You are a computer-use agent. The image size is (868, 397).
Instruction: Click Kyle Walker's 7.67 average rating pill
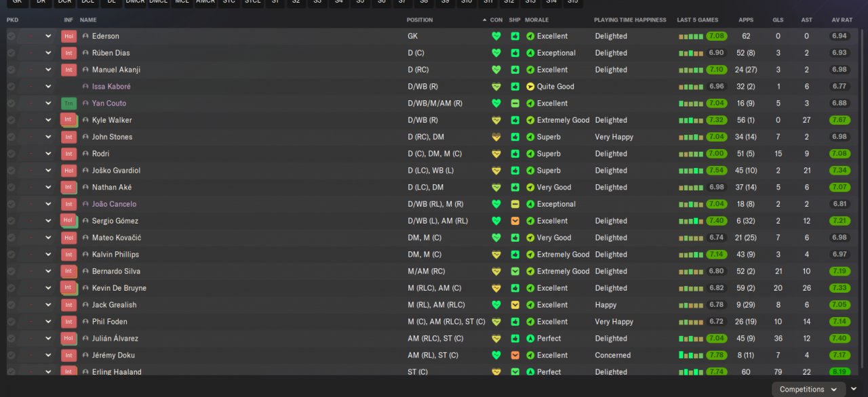pos(840,120)
